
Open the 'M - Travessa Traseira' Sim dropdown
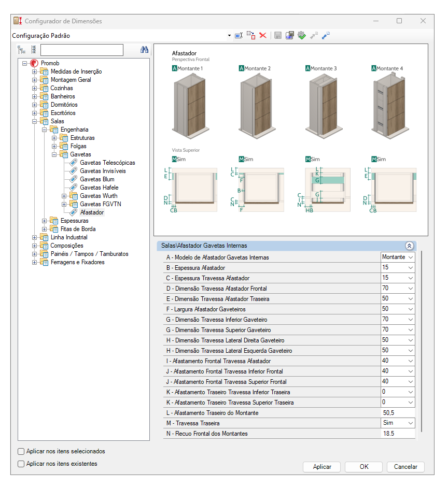tap(411, 423)
